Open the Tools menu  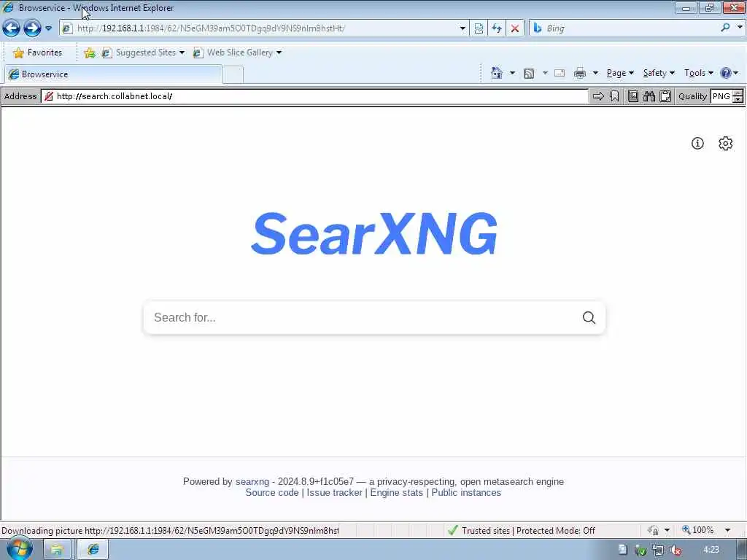point(698,73)
